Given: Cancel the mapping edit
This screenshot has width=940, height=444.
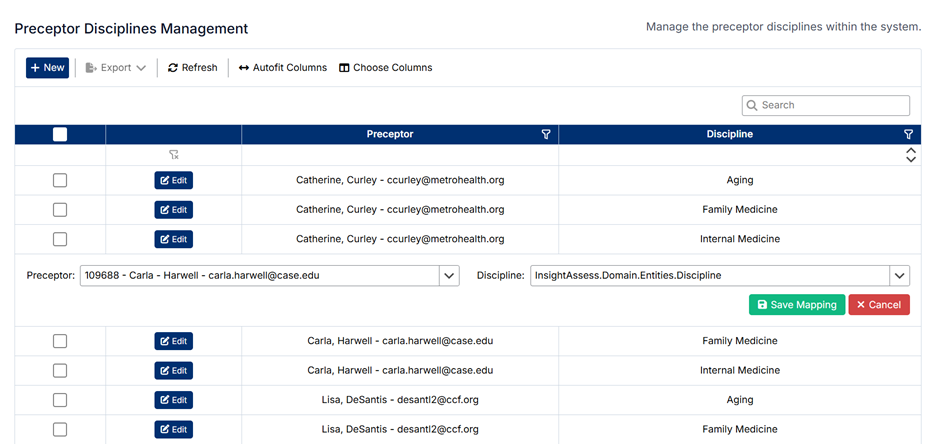Looking at the screenshot, I should [x=879, y=305].
